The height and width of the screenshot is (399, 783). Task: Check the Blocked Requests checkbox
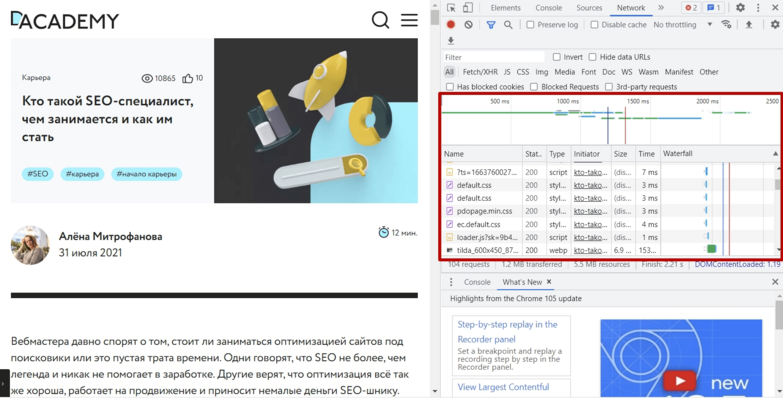pos(534,87)
